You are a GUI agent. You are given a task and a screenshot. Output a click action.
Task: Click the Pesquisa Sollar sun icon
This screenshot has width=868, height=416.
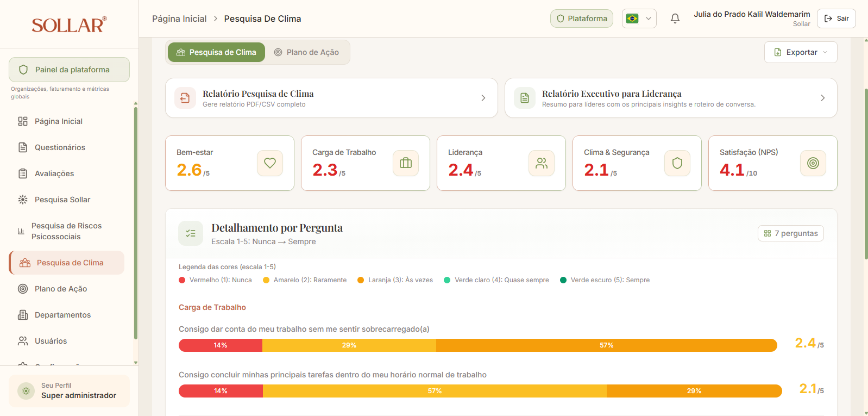click(x=23, y=200)
